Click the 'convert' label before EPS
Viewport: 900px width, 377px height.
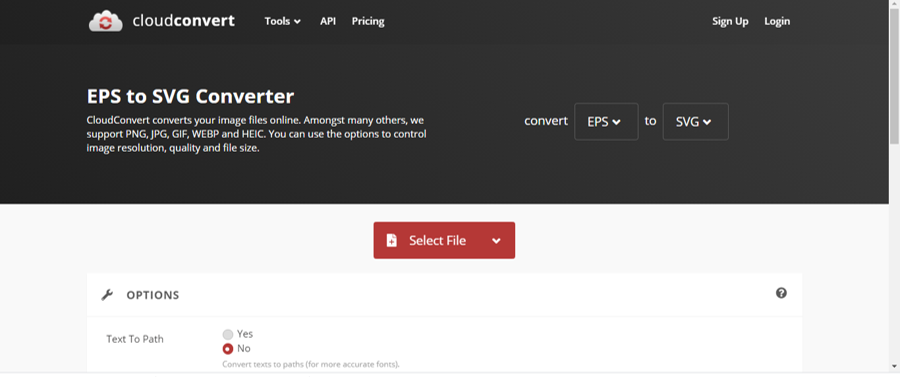pyautogui.click(x=546, y=121)
